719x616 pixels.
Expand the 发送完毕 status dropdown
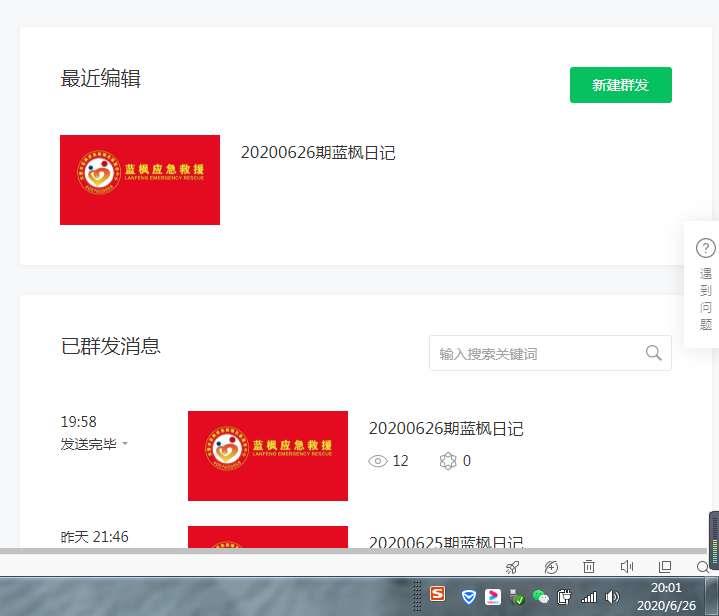click(x=94, y=444)
